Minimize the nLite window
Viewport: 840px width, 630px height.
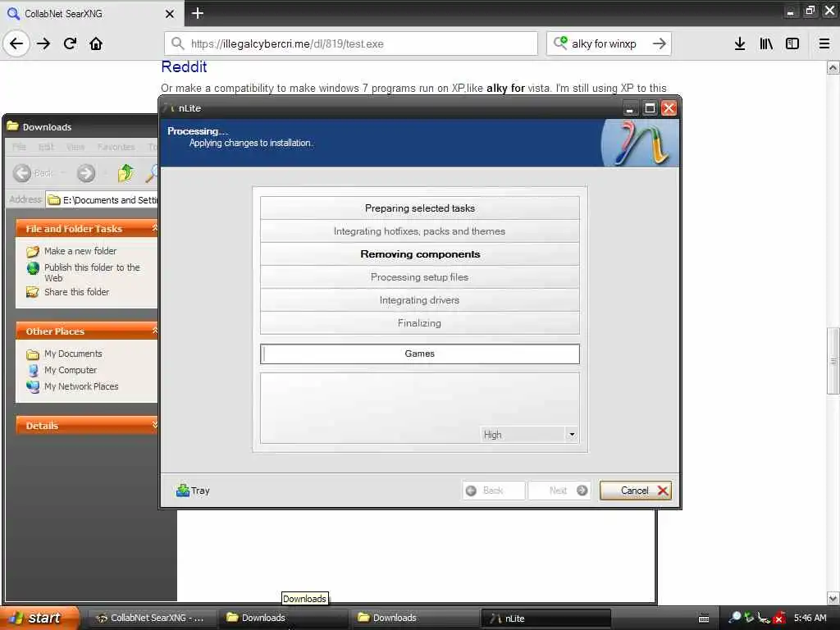pos(631,108)
